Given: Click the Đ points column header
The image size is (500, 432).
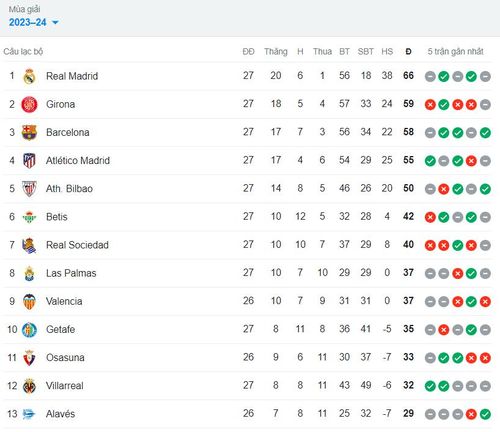Looking at the screenshot, I should click(x=408, y=52).
